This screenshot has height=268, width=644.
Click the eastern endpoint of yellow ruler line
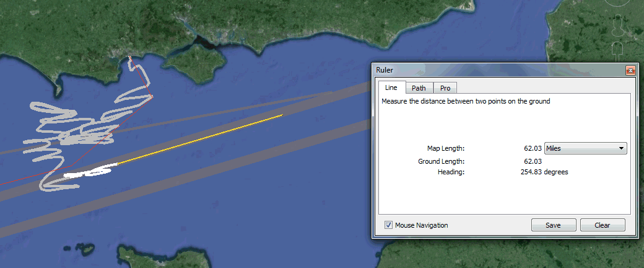(282, 115)
